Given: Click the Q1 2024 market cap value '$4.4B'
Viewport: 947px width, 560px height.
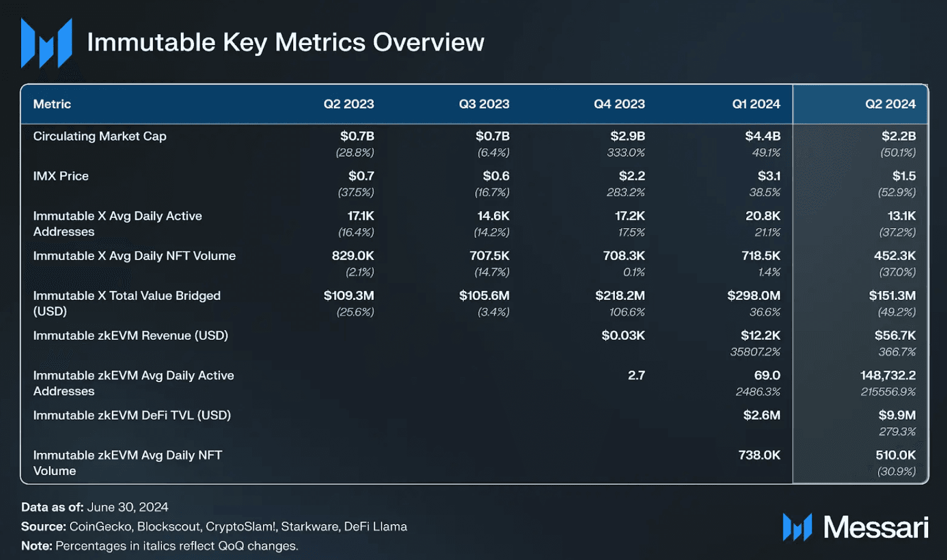Looking at the screenshot, I should (763, 136).
